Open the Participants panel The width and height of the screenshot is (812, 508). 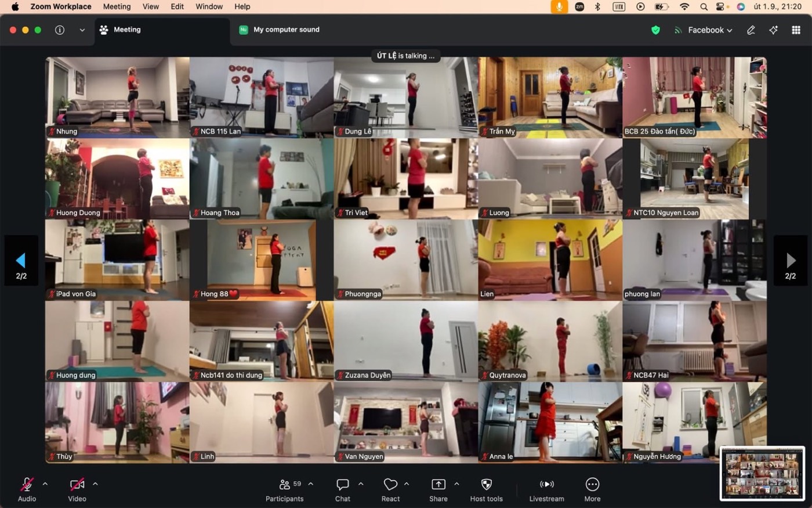pos(284,489)
